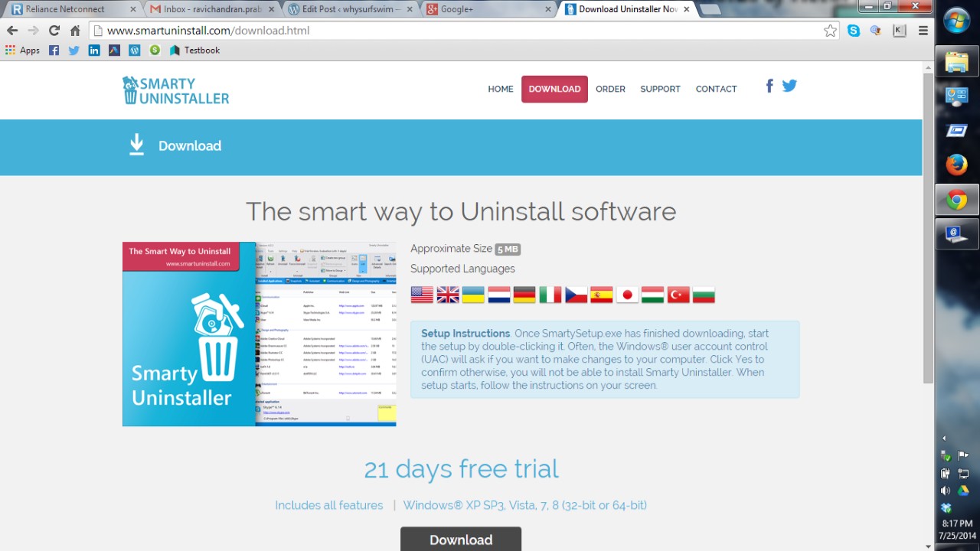
Task: Click the dark Download button
Action: pos(461,539)
